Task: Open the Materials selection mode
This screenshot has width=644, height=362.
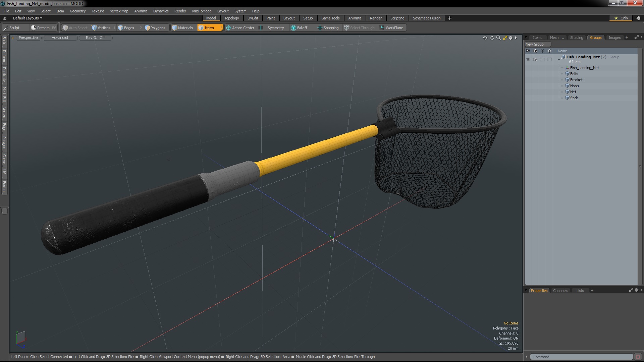Action: pyautogui.click(x=182, y=28)
